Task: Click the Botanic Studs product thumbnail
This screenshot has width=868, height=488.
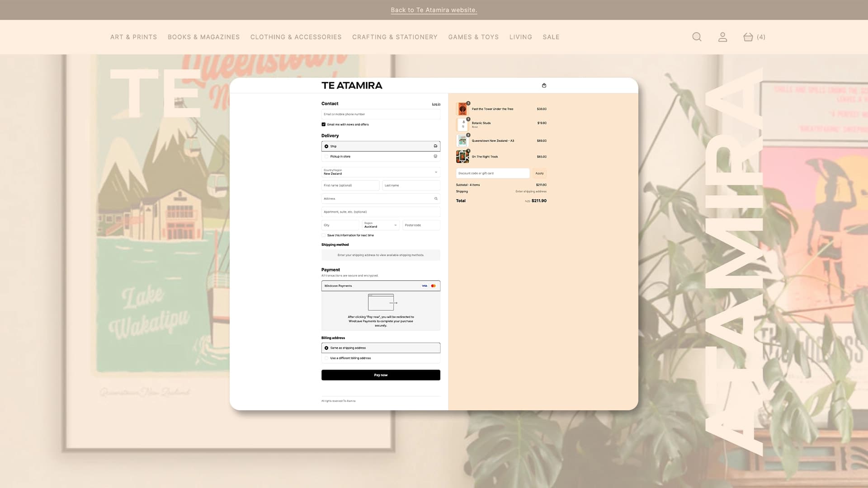Action: pos(462,124)
